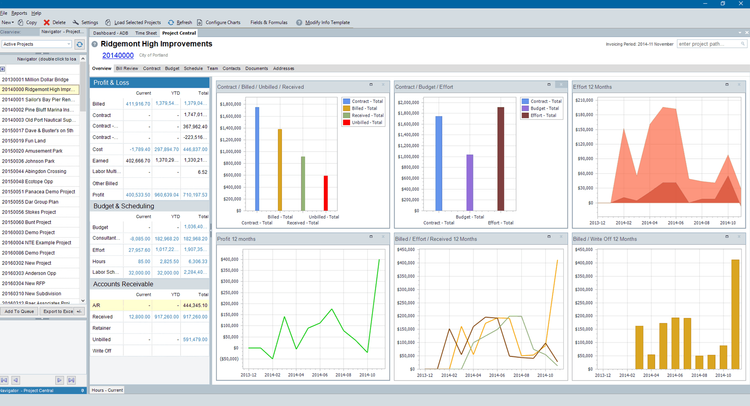The height and width of the screenshot is (406, 750).
Task: Click the A/R Total value 444,345.10
Action: click(x=195, y=305)
